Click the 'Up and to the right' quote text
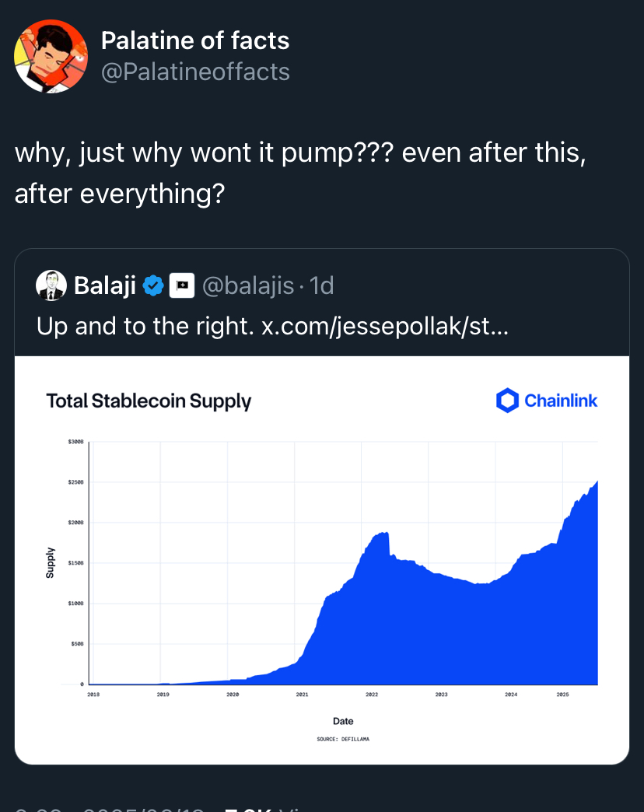 [x=145, y=326]
